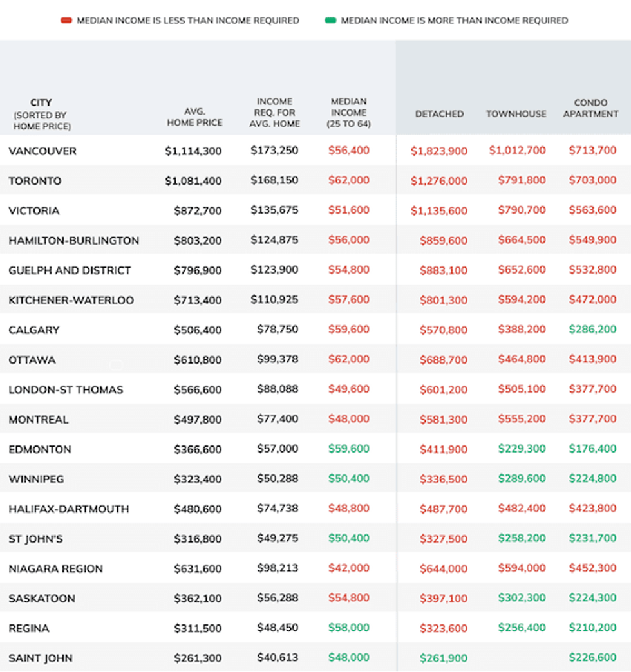Select the DETACHED column header
The image size is (631, 672).
439,113
